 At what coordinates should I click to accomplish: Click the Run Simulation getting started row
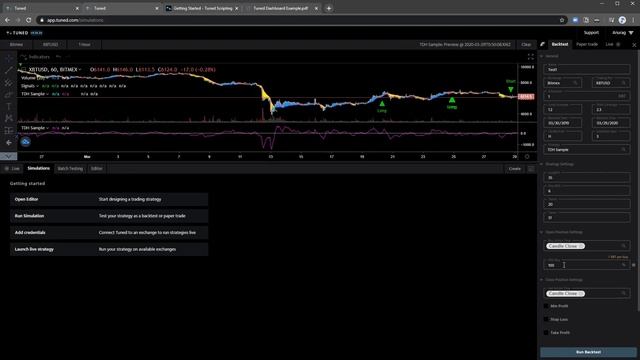pyautogui.click(x=109, y=216)
